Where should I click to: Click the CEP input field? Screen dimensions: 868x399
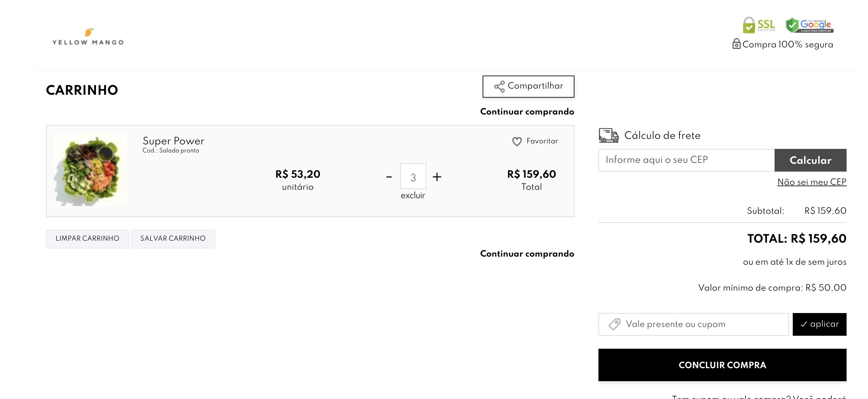coord(686,160)
